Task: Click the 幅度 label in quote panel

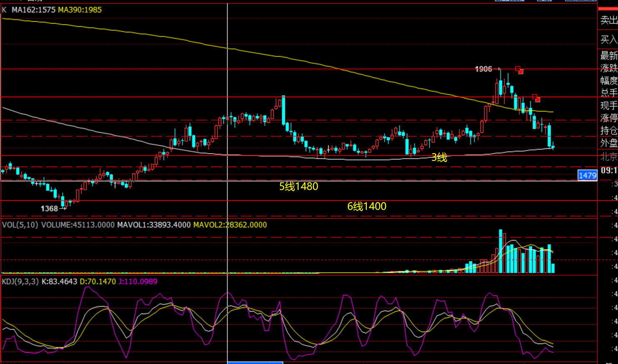Action: [609, 80]
